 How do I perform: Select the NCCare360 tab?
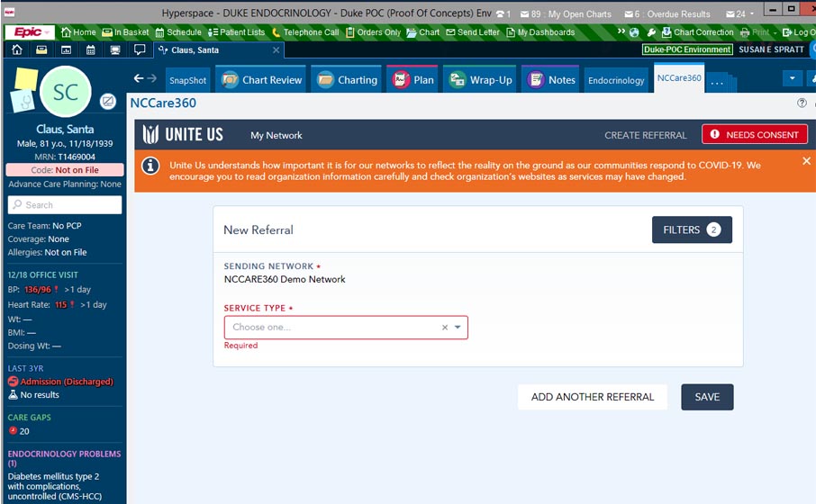tap(679, 78)
